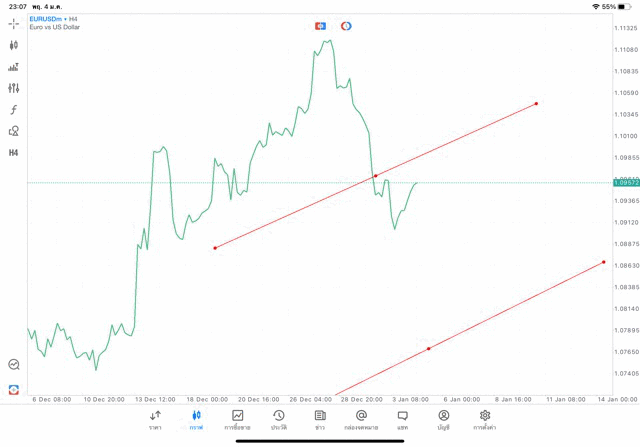
Task: Open the บัญชี (Accounts) tab
Action: coord(443,420)
